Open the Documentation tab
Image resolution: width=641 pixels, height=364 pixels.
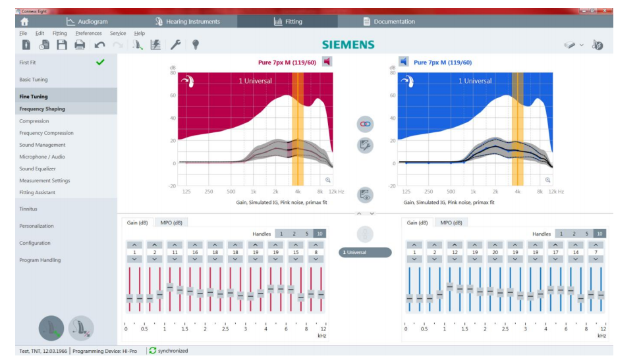389,22
